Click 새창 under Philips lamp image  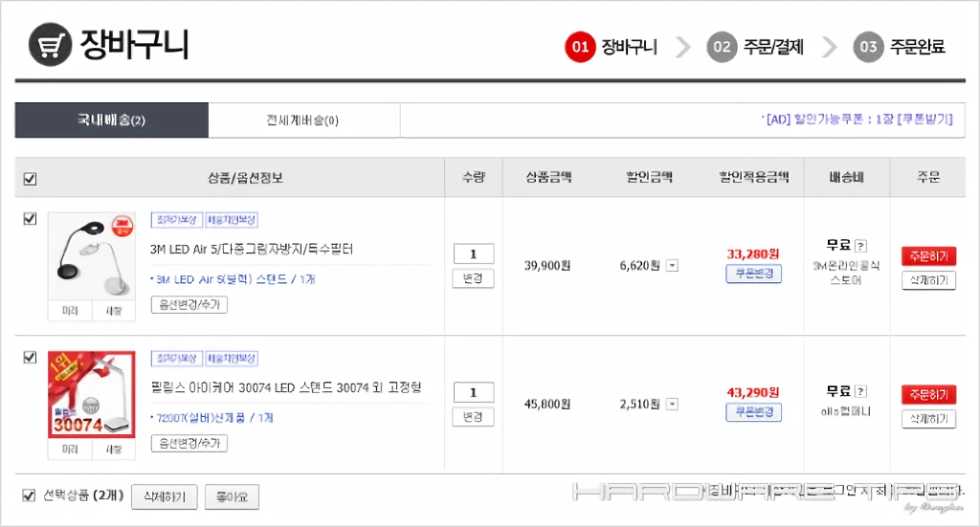(x=114, y=449)
